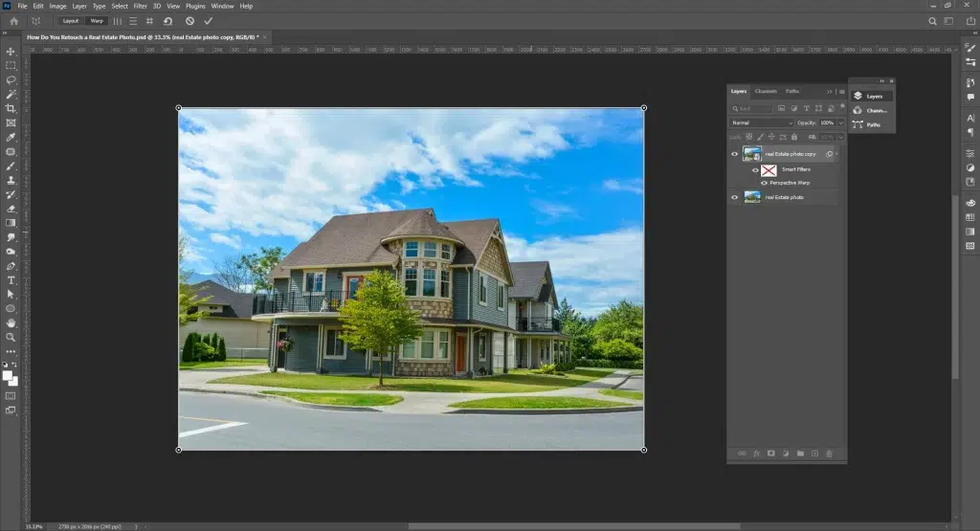980x531 pixels.
Task: Open the Fill slider dropdown arrow
Action: click(840, 137)
